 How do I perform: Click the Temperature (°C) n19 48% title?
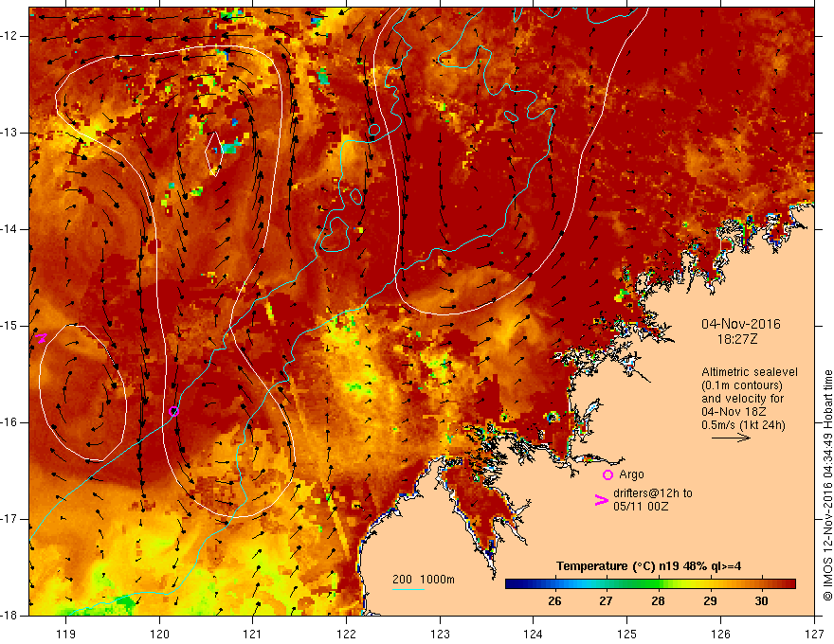click(649, 566)
